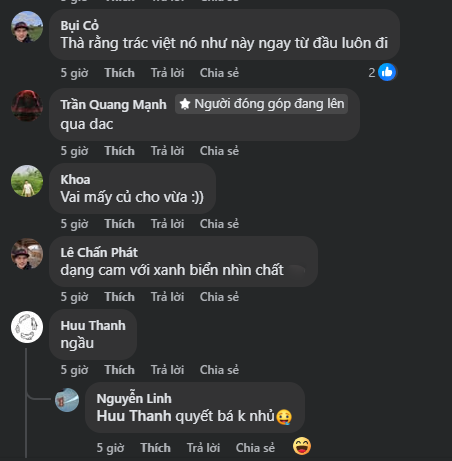Click Khoa's profile avatar

(27, 181)
